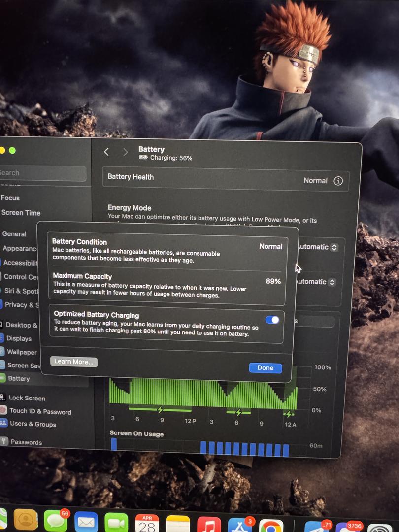The height and width of the screenshot is (532, 399).
Task: Click the green Battery icon in the sidebar
Action: (2, 378)
